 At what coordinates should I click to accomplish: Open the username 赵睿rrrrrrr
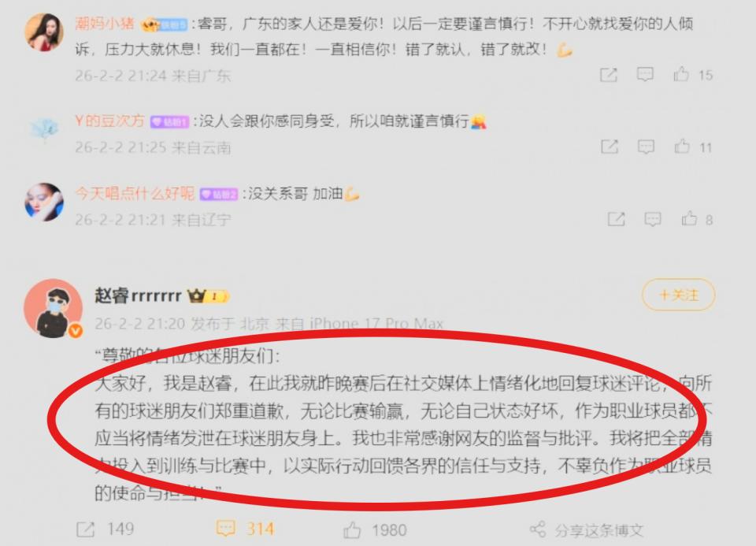[x=138, y=295]
